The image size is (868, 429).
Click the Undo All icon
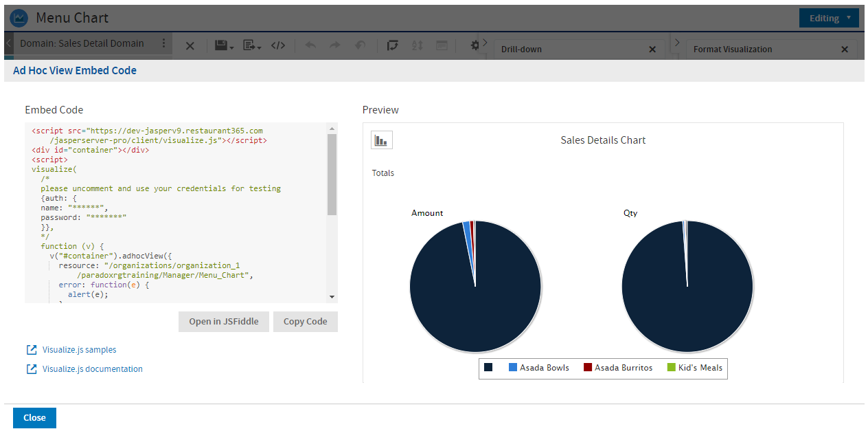coord(360,45)
